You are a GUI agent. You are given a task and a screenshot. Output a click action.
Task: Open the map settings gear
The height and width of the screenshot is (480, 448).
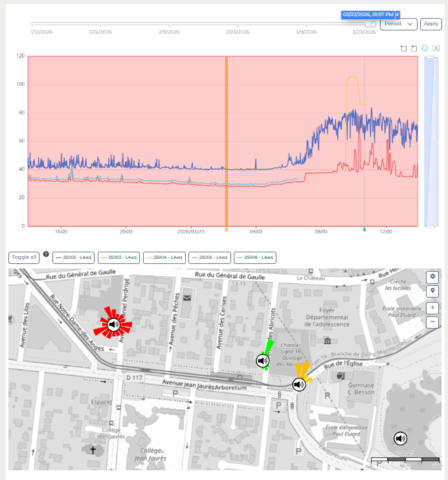click(432, 277)
